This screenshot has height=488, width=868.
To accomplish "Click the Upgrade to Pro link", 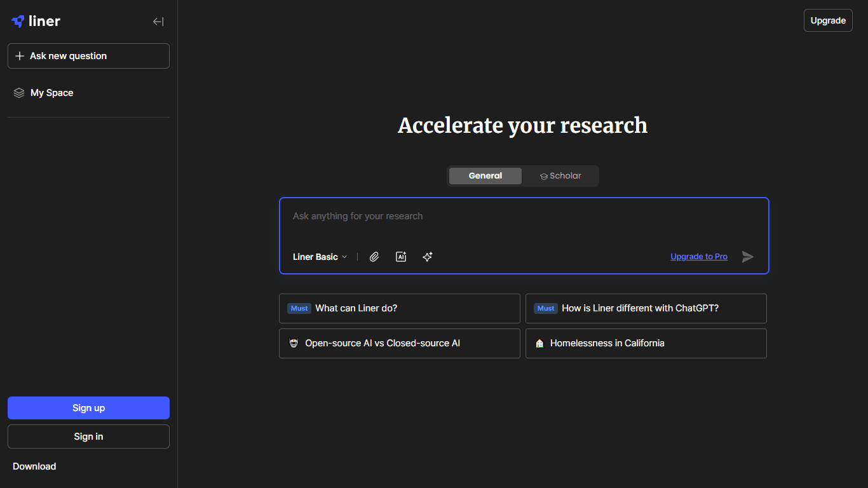I will pyautogui.click(x=699, y=256).
